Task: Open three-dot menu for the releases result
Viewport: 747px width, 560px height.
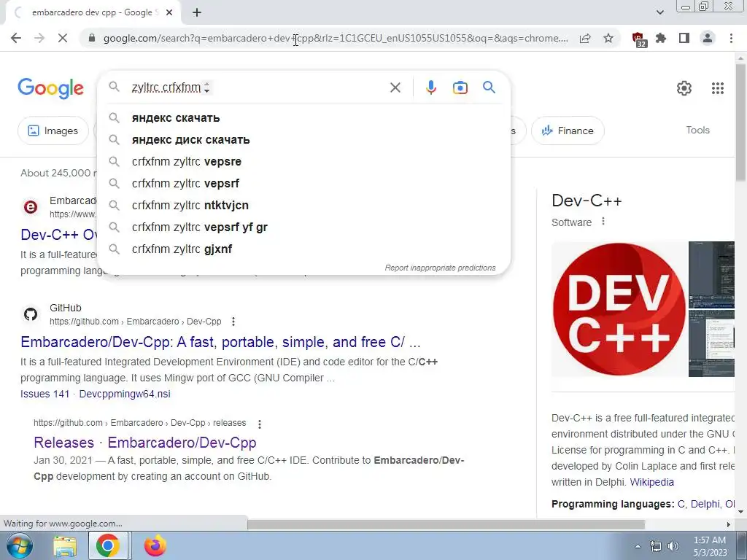Action: point(259,424)
